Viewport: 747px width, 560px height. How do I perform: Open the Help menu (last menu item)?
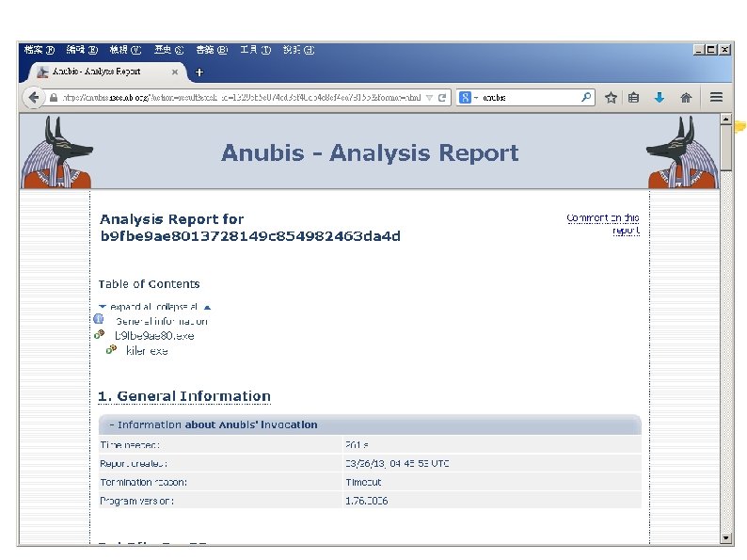coord(298,50)
